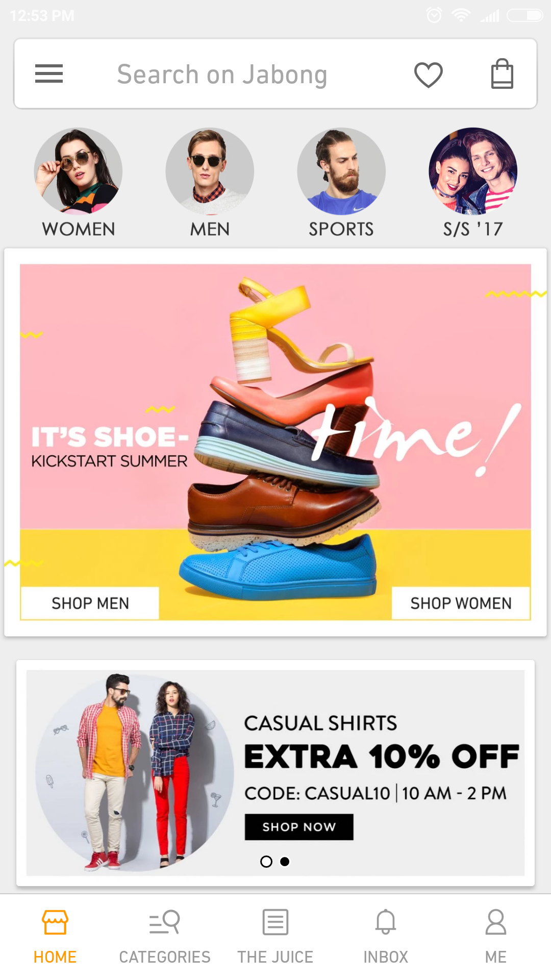Image resolution: width=551 pixels, height=980 pixels.
Task: Open the shoe-time stacked shoes banner
Action: coord(275,442)
